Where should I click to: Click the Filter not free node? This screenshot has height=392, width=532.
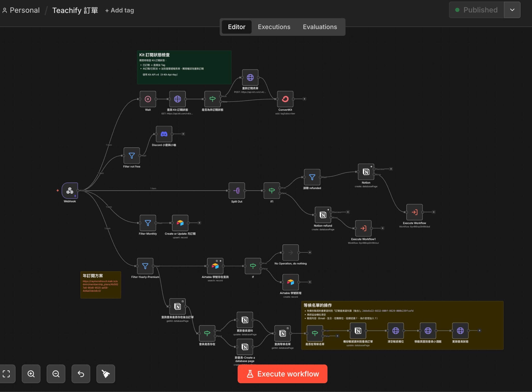tap(132, 156)
